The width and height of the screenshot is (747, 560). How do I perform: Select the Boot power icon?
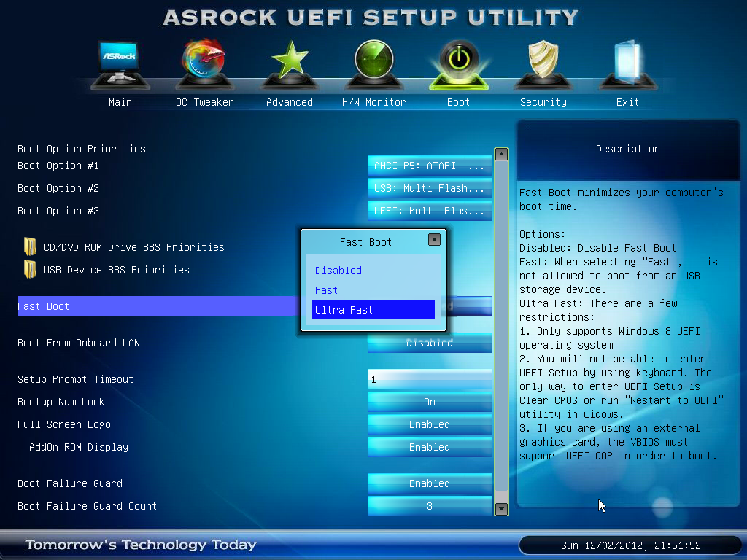(x=458, y=65)
